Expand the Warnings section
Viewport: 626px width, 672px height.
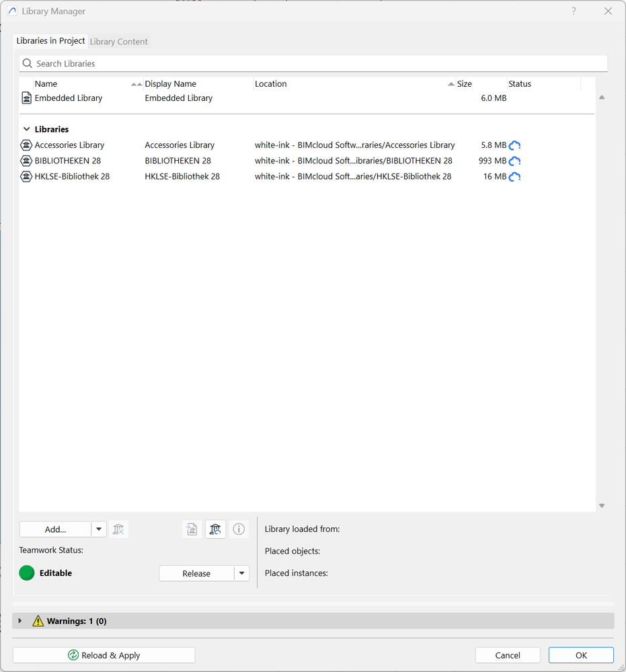[x=19, y=621]
